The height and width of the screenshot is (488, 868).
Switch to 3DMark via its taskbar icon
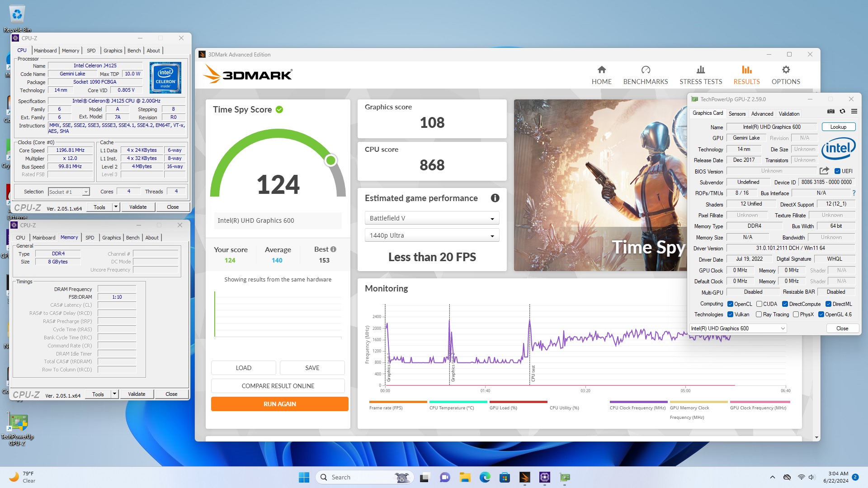pyautogui.click(x=524, y=477)
